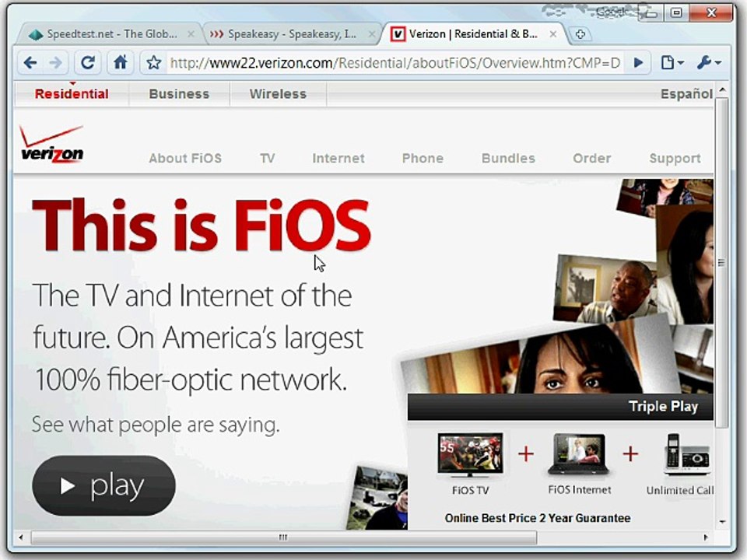This screenshot has width=747, height=560.
Task: Click Online Best Price 2 Year Guarantee
Action: click(x=538, y=518)
